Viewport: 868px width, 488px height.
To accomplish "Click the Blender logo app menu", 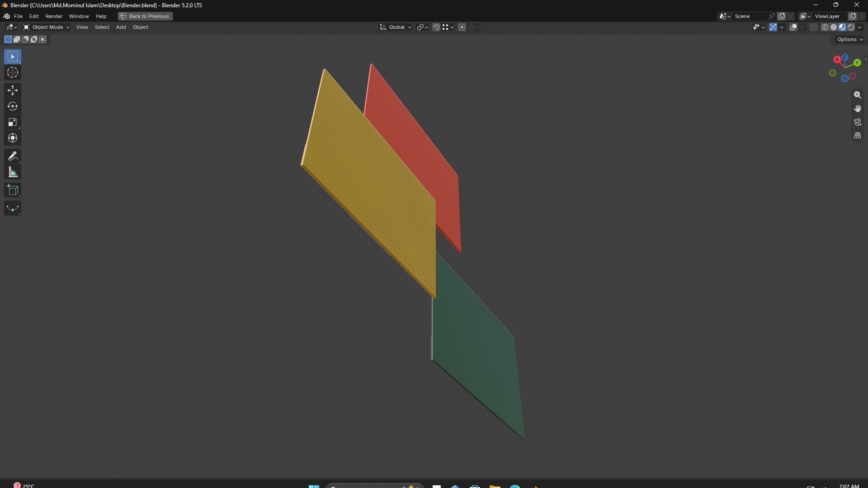I will click(x=7, y=16).
